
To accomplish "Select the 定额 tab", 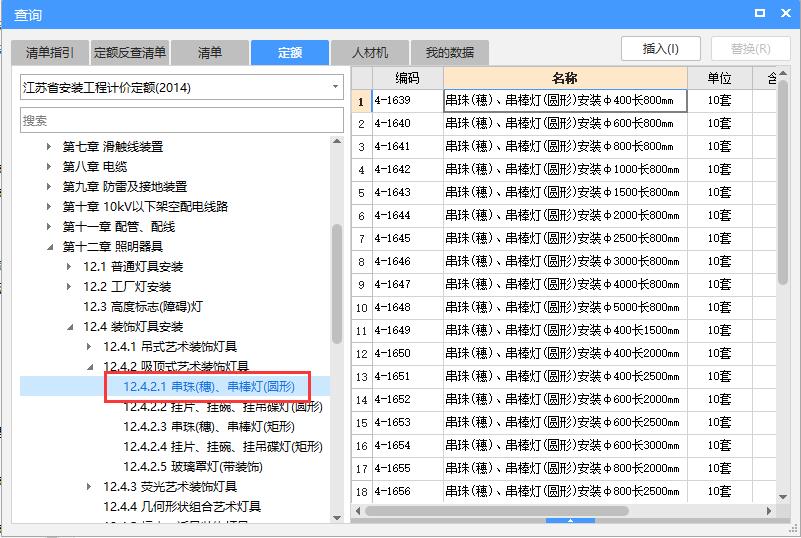I will click(x=290, y=53).
